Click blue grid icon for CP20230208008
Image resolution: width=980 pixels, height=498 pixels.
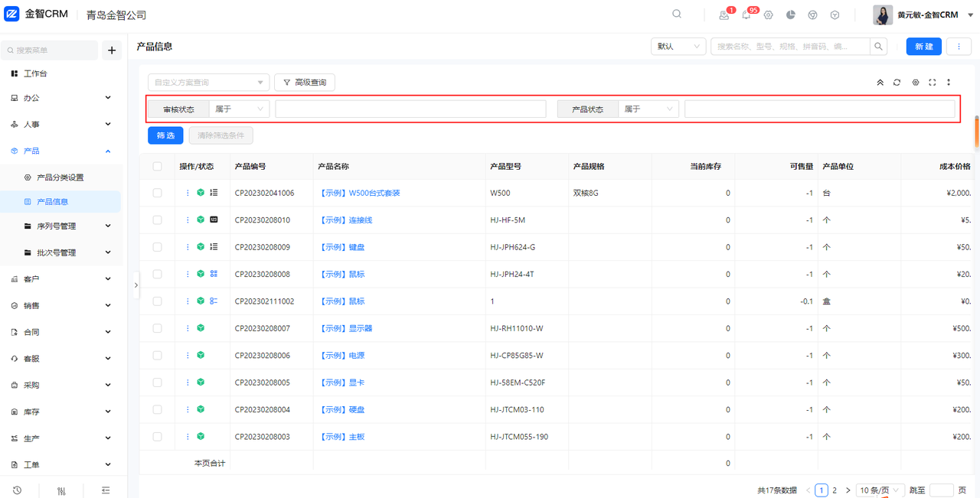click(214, 274)
